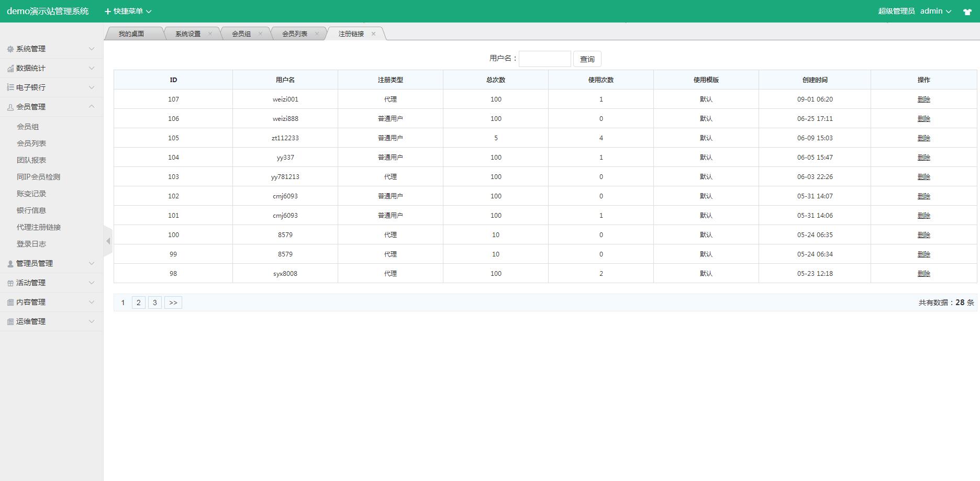Switch to the 会员列表 tab
The image size is (980, 481).
(x=295, y=33)
